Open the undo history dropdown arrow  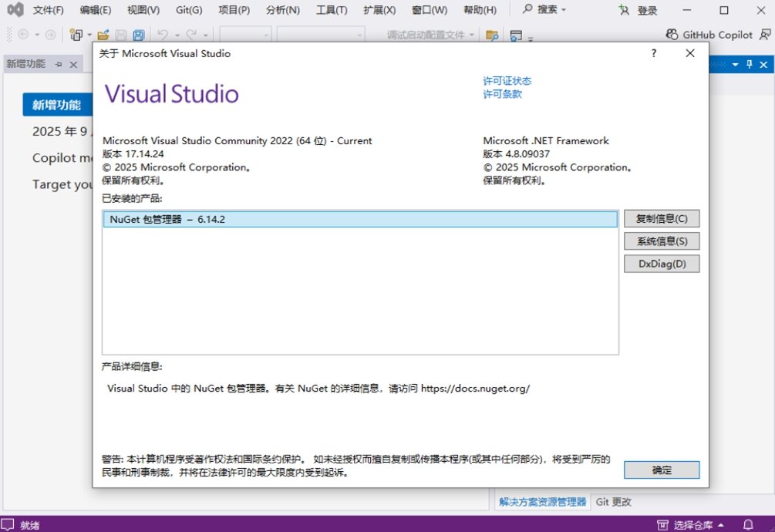tap(177, 35)
